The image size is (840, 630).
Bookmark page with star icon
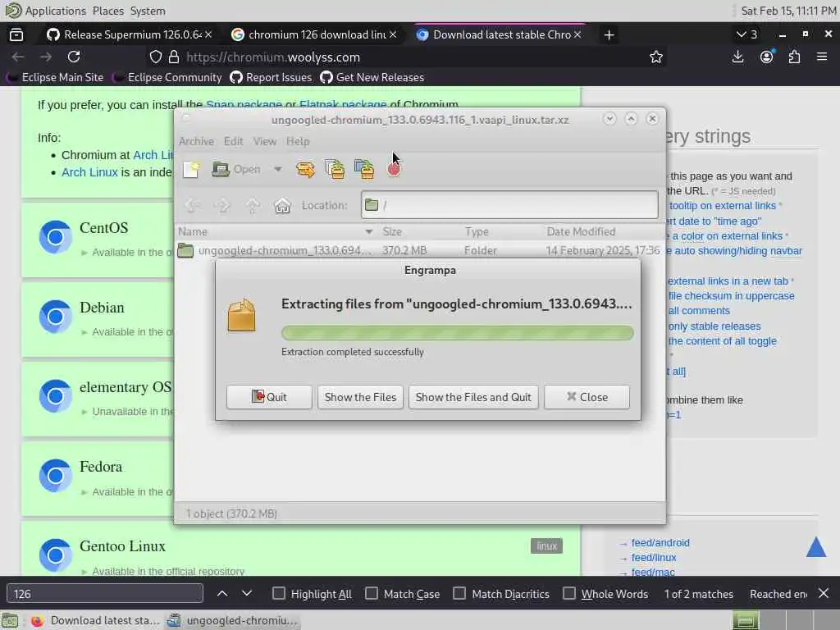click(x=655, y=57)
